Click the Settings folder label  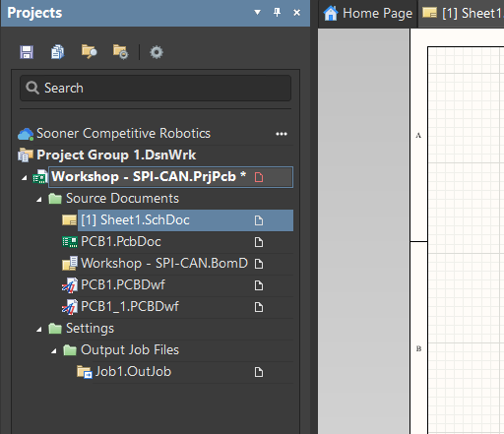tap(90, 329)
